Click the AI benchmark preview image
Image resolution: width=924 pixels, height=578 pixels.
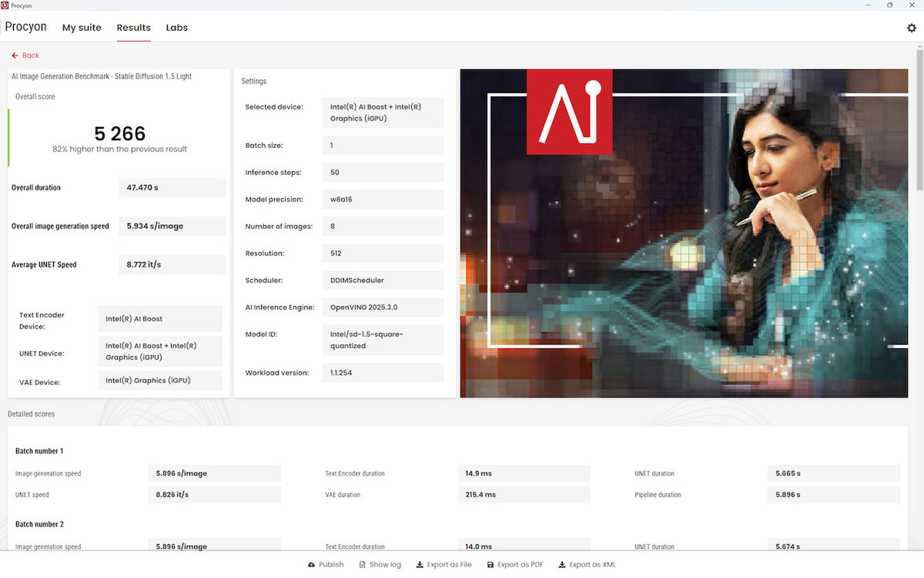[x=684, y=234]
